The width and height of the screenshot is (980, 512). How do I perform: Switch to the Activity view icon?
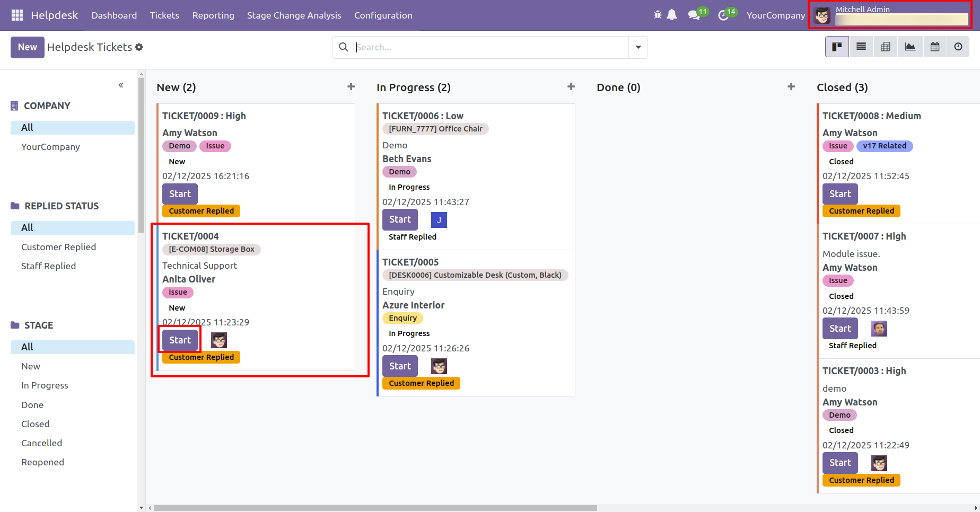click(958, 47)
